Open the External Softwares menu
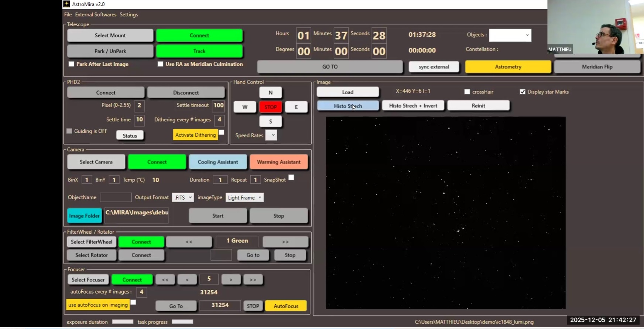The width and height of the screenshot is (644, 329). tap(96, 14)
